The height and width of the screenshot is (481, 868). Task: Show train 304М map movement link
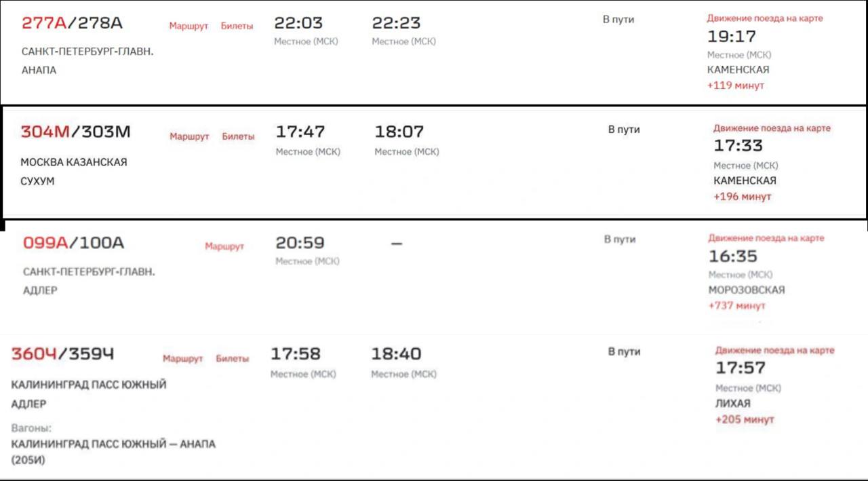pyautogui.click(x=772, y=128)
